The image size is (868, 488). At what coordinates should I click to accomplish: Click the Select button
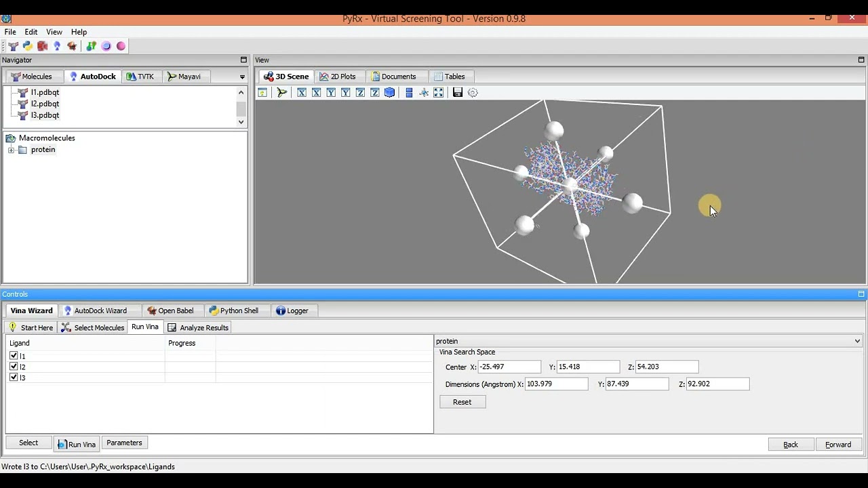point(28,443)
